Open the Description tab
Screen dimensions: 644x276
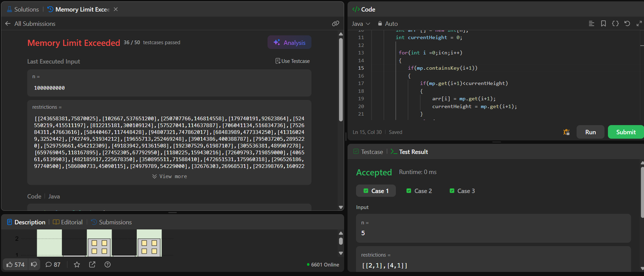coord(26,222)
